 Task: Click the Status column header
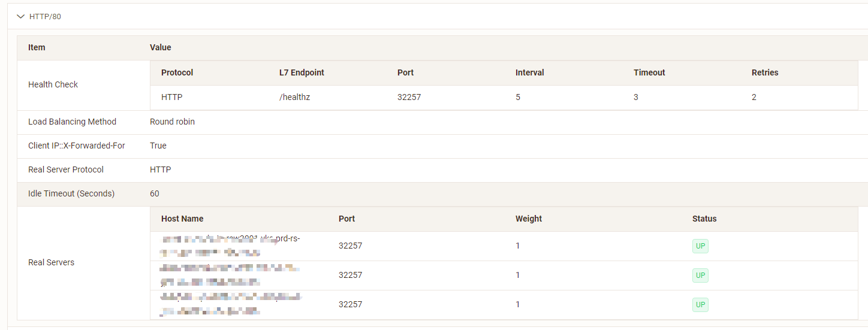pyautogui.click(x=704, y=219)
